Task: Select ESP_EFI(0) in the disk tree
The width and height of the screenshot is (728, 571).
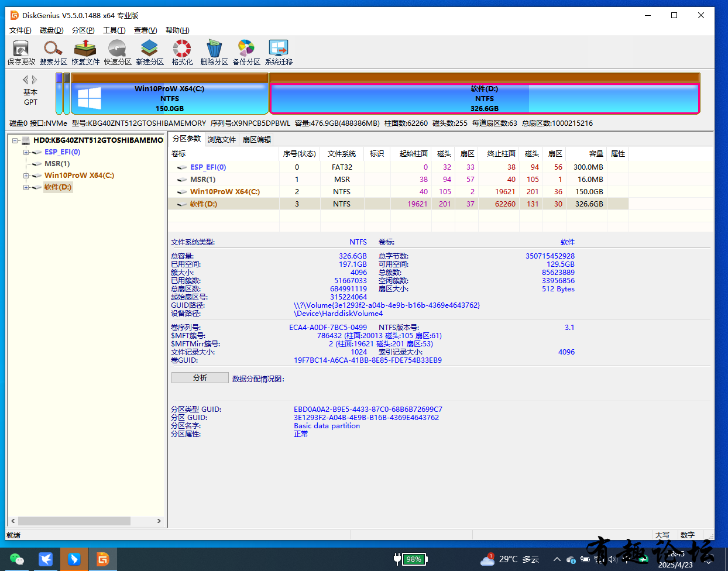Action: 63,152
